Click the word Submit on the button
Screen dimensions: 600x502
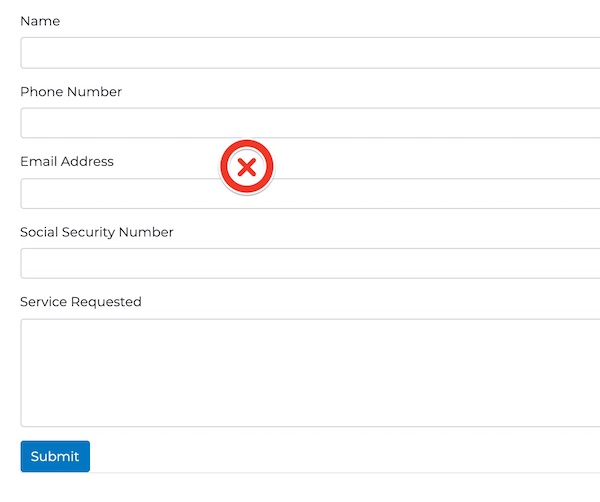point(55,456)
